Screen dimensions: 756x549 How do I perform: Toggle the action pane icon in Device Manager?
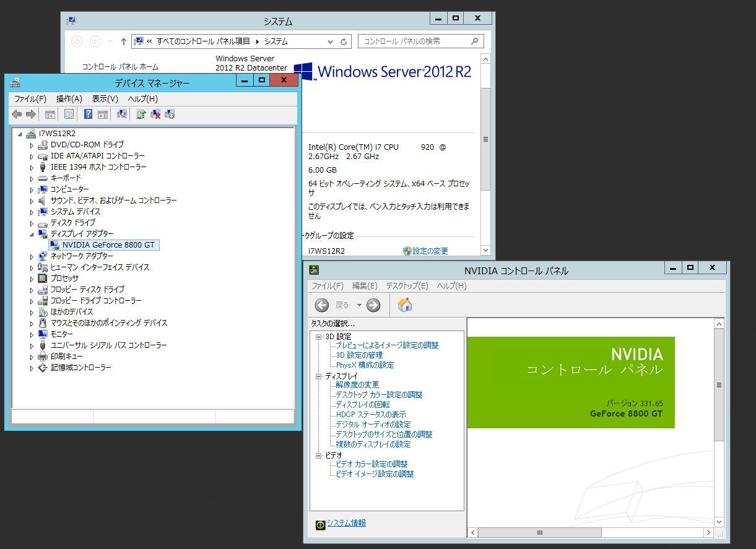tap(103, 114)
